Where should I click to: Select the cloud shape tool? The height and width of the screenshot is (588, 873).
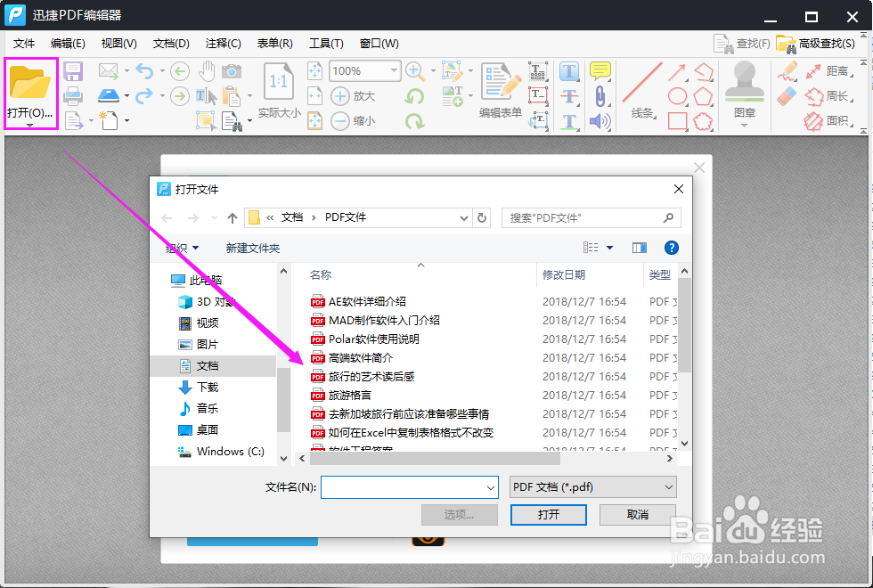point(703,121)
